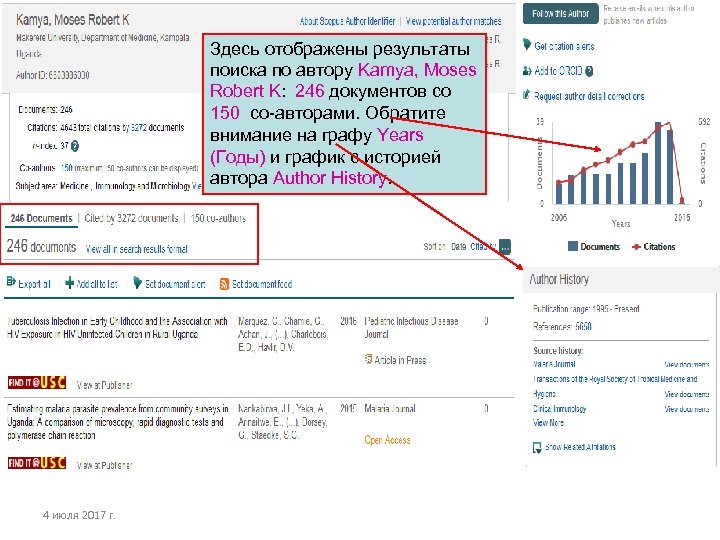Open Malaria Journal source in second result

(x=390, y=408)
